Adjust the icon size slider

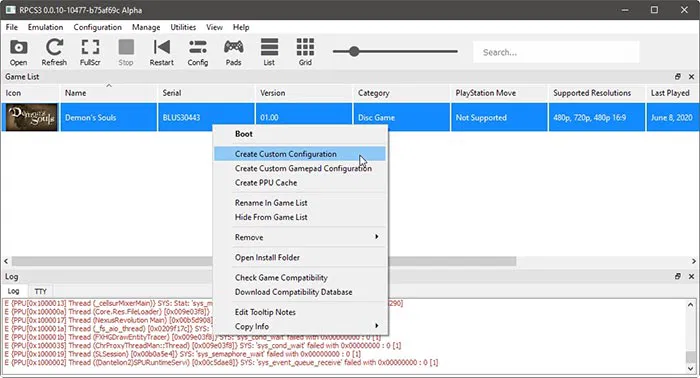(354, 51)
